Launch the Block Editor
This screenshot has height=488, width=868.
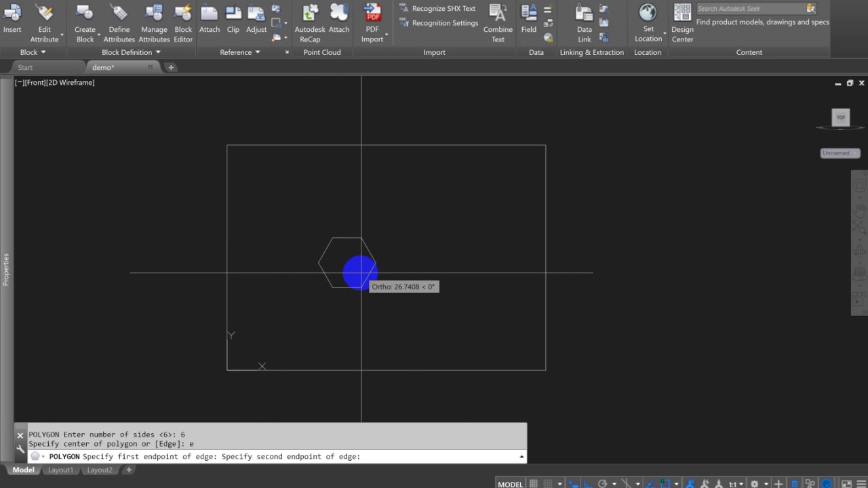click(183, 24)
